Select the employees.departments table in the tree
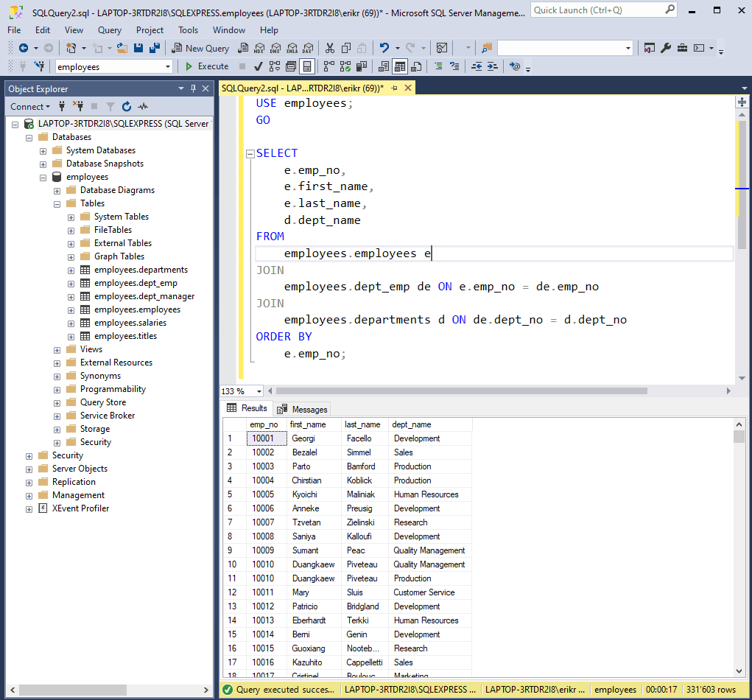752x700 pixels. click(141, 270)
